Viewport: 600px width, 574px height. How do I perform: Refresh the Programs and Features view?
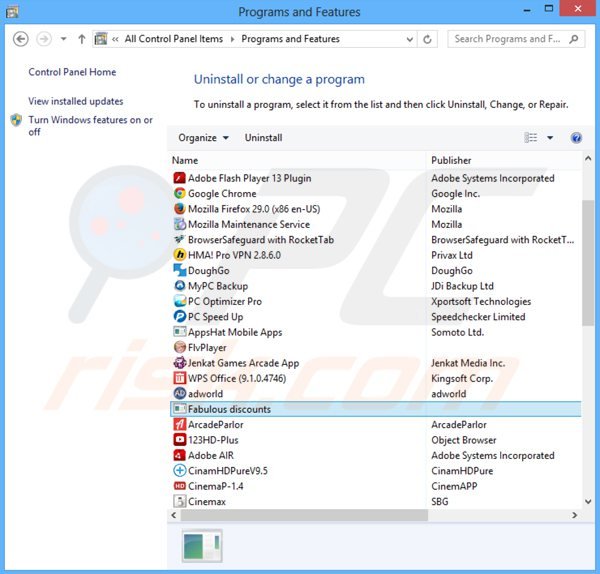point(427,39)
